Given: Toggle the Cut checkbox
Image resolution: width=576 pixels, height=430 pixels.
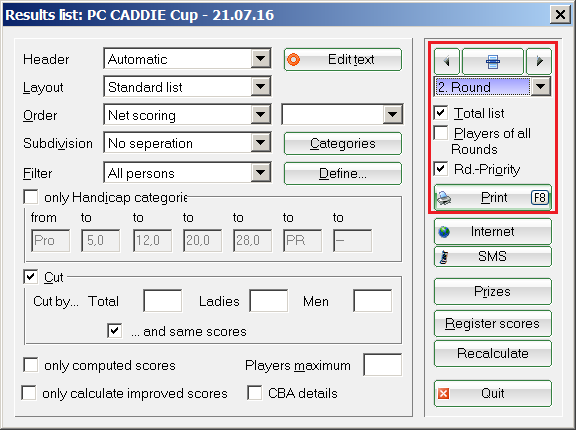Looking at the screenshot, I should click(x=30, y=277).
